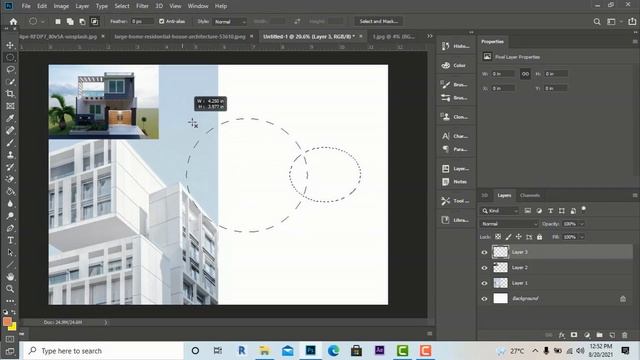
Task: Select the Pen tool
Action: (x=10, y=228)
